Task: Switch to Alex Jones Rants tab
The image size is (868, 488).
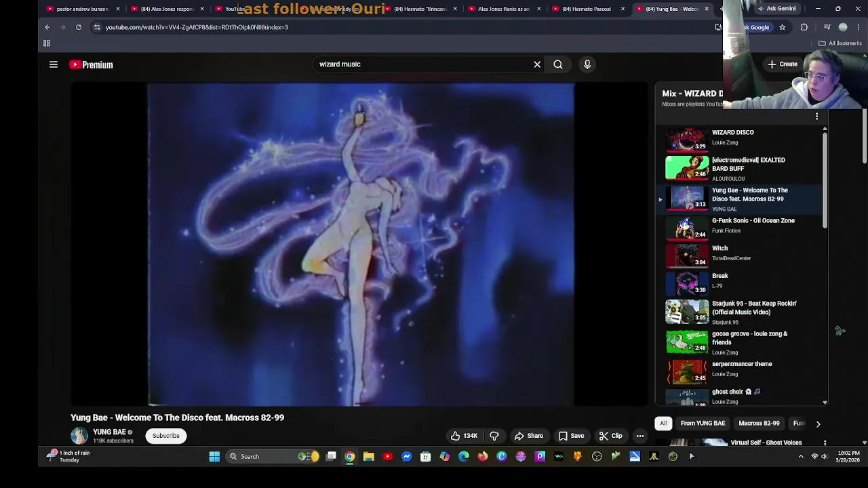Action: click(x=502, y=9)
